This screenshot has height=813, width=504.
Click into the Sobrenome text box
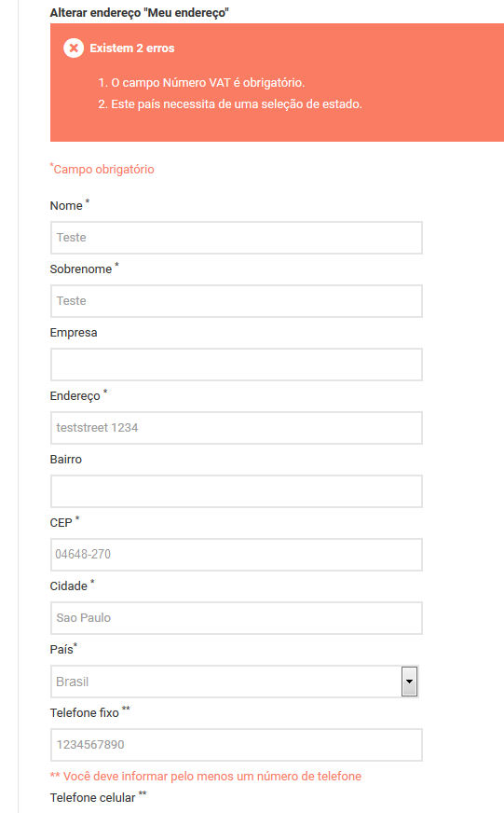pos(237,301)
